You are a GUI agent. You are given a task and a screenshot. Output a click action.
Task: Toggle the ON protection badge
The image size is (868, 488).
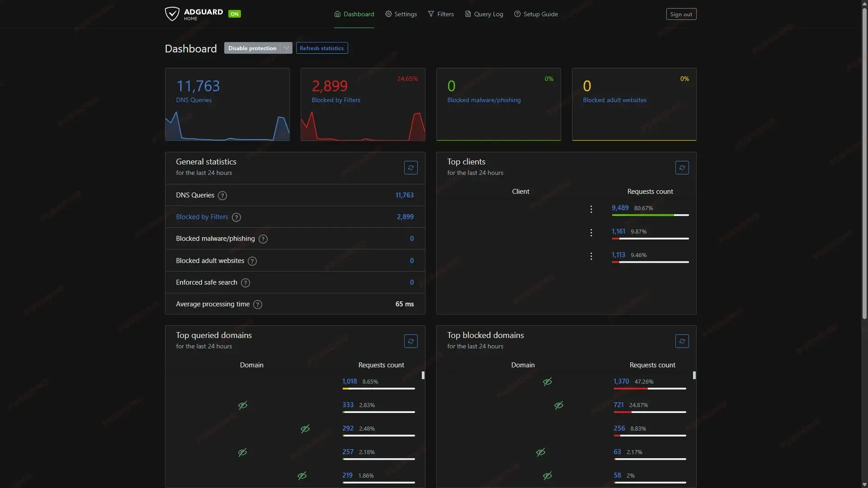tap(235, 14)
